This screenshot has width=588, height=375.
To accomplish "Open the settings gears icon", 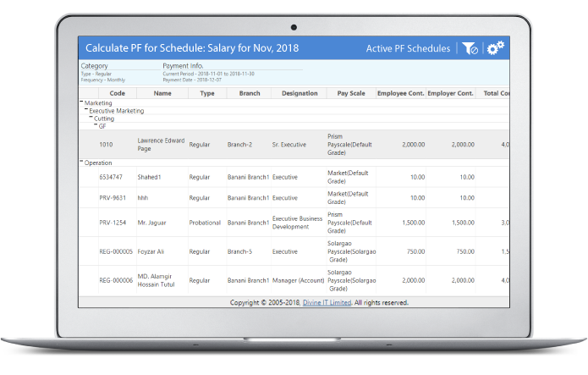I will point(496,48).
